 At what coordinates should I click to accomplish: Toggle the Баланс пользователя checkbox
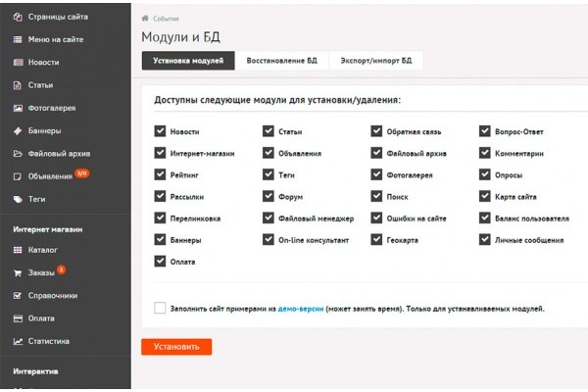click(485, 218)
